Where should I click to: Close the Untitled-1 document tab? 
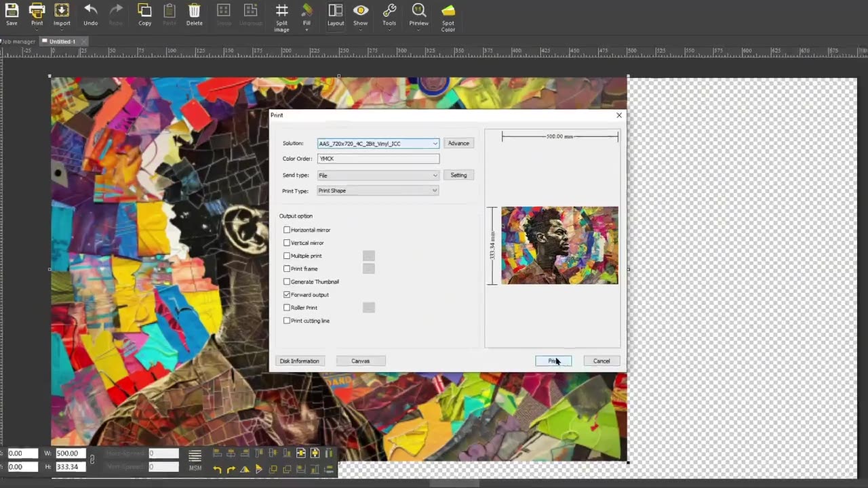(x=84, y=41)
